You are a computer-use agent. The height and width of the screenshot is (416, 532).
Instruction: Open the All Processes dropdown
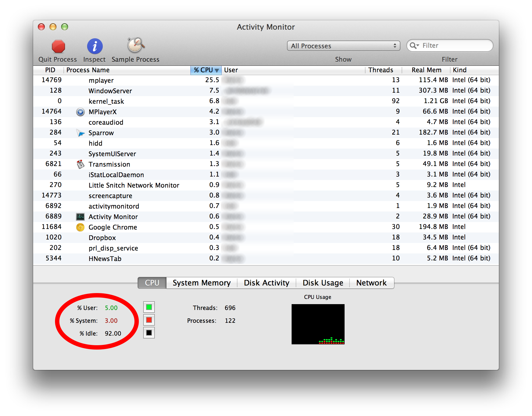pos(343,46)
